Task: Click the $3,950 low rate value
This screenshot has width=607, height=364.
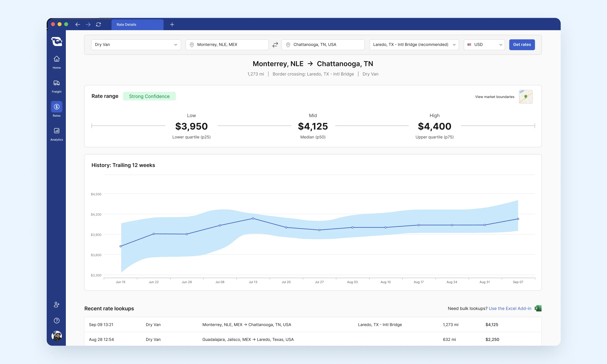Action: pos(191,126)
